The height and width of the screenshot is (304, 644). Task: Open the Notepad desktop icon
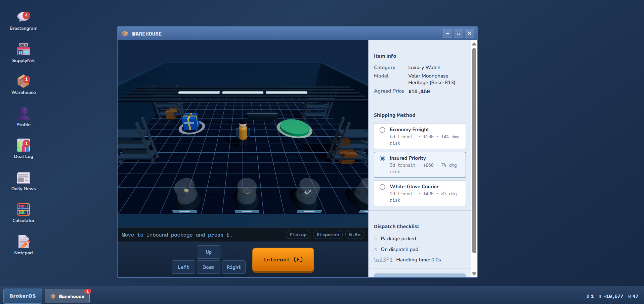point(24,245)
